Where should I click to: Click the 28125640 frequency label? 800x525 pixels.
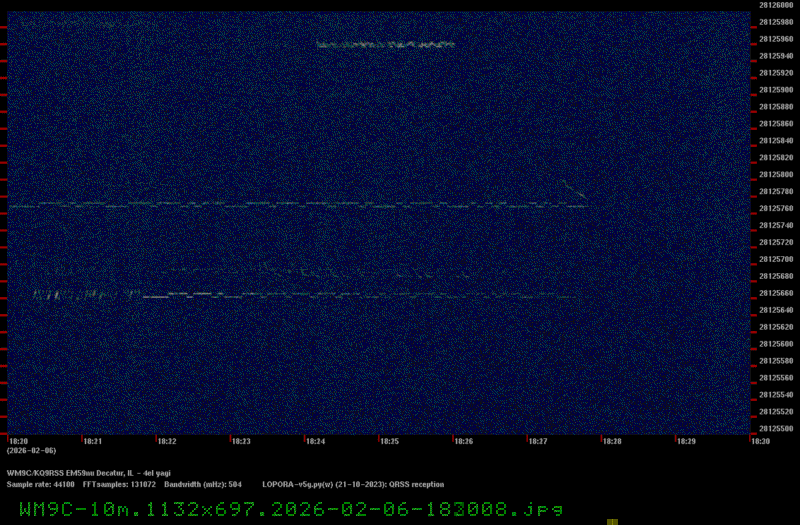point(776,310)
